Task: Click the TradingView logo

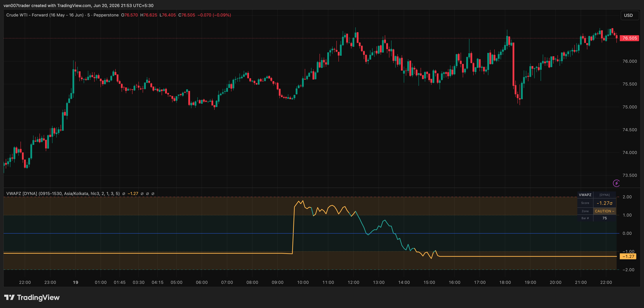Action: click(x=32, y=297)
